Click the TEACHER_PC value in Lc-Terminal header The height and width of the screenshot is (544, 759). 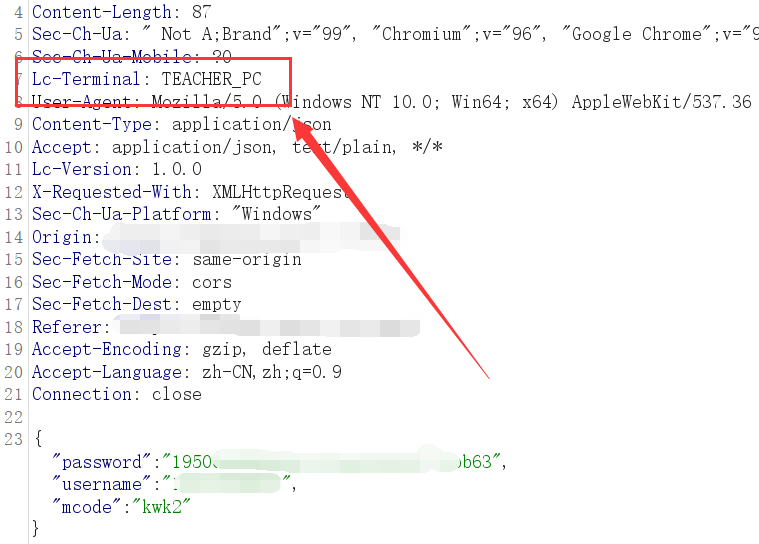211,79
